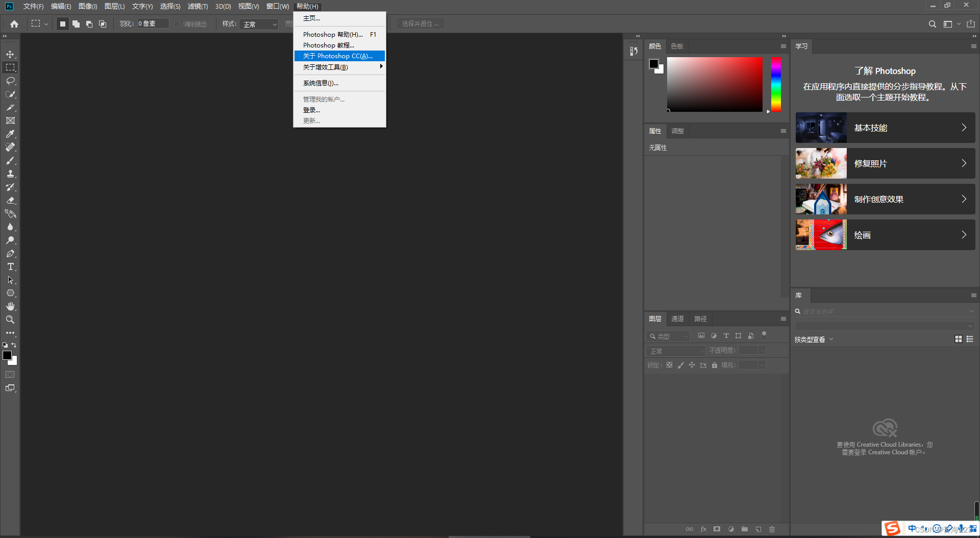Swap foreground and background colors
This screenshot has width=980, height=538.
coord(14,345)
